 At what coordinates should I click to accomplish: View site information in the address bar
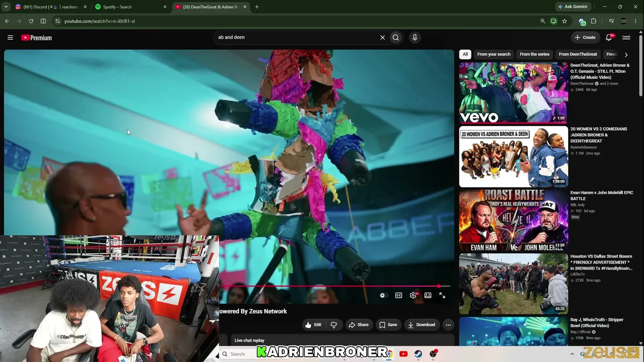pos(57,21)
